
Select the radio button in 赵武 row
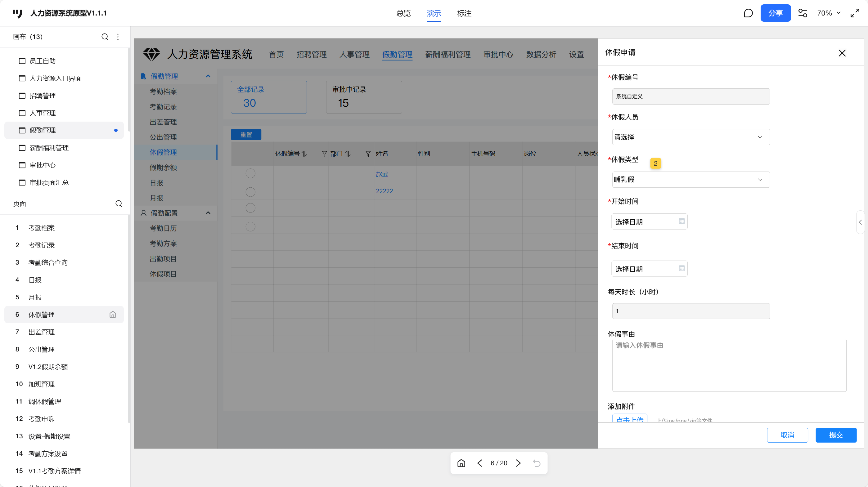[x=250, y=173]
